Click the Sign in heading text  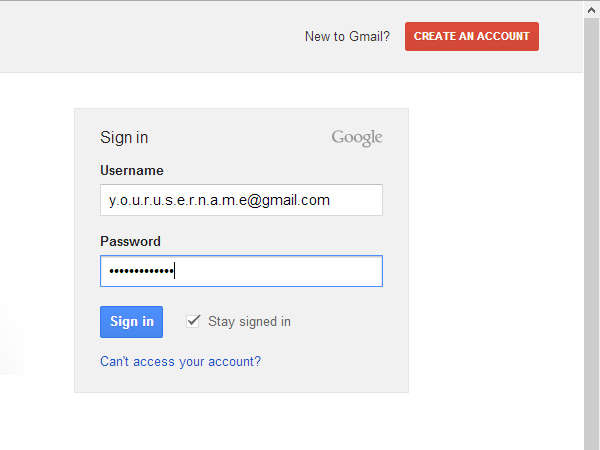pyautogui.click(x=124, y=138)
